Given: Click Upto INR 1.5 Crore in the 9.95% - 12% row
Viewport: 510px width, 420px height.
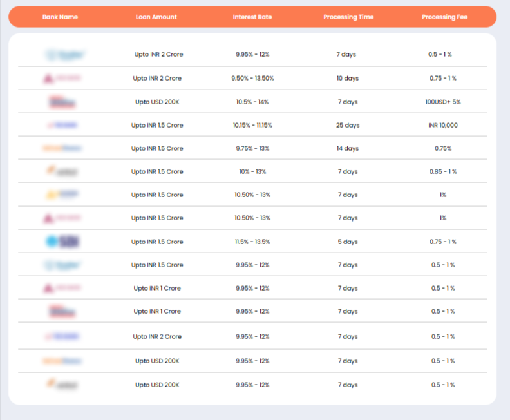Looking at the screenshot, I should pyautogui.click(x=157, y=265).
